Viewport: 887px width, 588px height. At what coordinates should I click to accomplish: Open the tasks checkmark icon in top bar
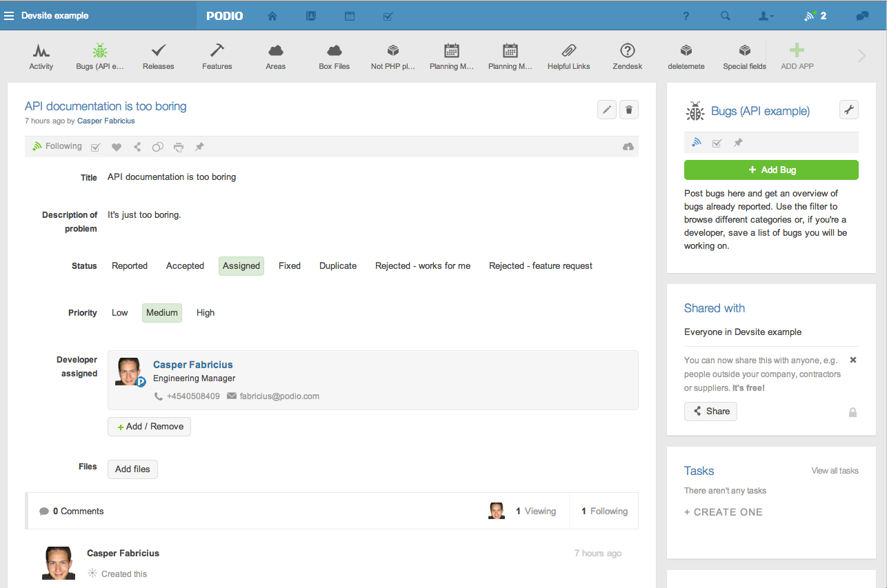[x=388, y=15]
